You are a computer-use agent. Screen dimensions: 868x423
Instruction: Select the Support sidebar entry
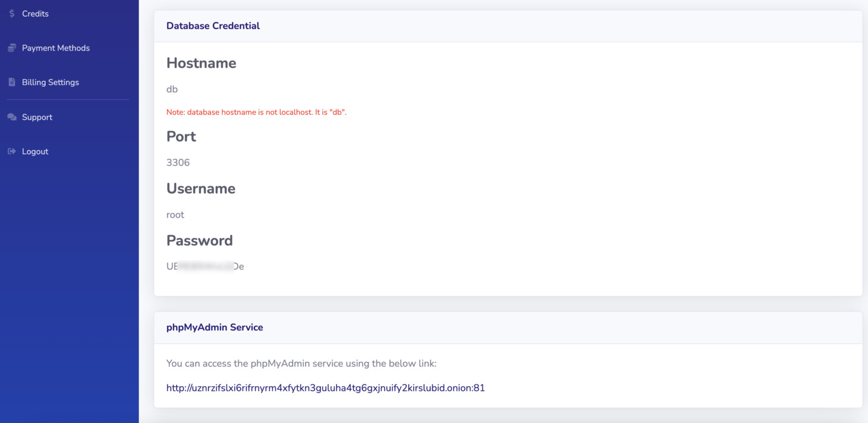pos(37,117)
